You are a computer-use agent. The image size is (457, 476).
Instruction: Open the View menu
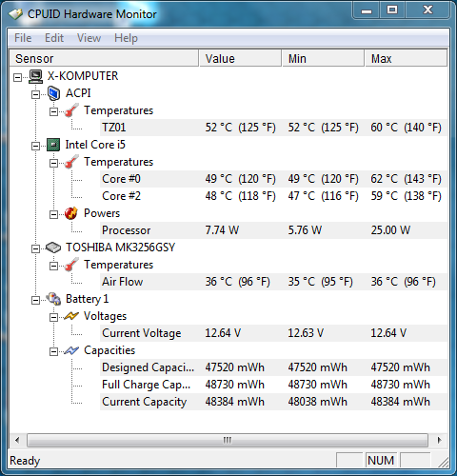(x=89, y=38)
